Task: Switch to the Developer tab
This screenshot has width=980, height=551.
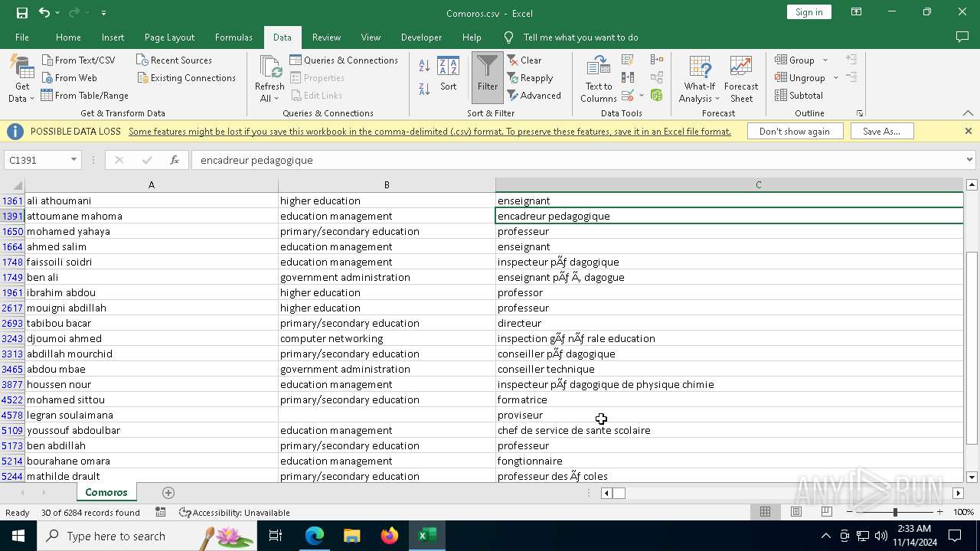Action: click(x=421, y=37)
